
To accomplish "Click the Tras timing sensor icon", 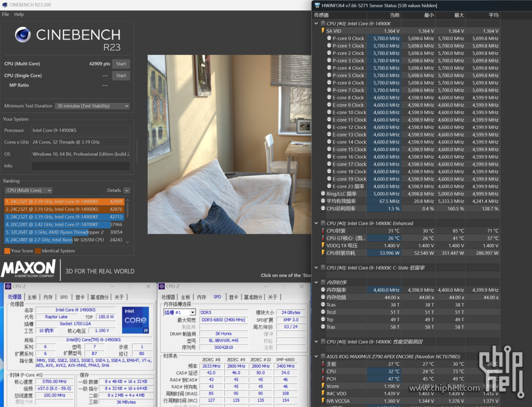I will [323, 327].
